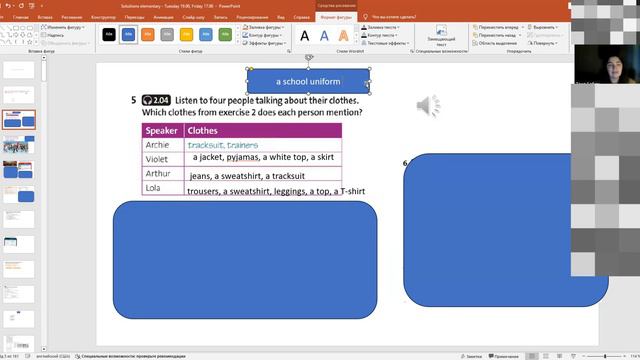The height and width of the screenshot is (360, 640).
Task: Select the thumbnail with the group photo
Action: tap(19, 144)
